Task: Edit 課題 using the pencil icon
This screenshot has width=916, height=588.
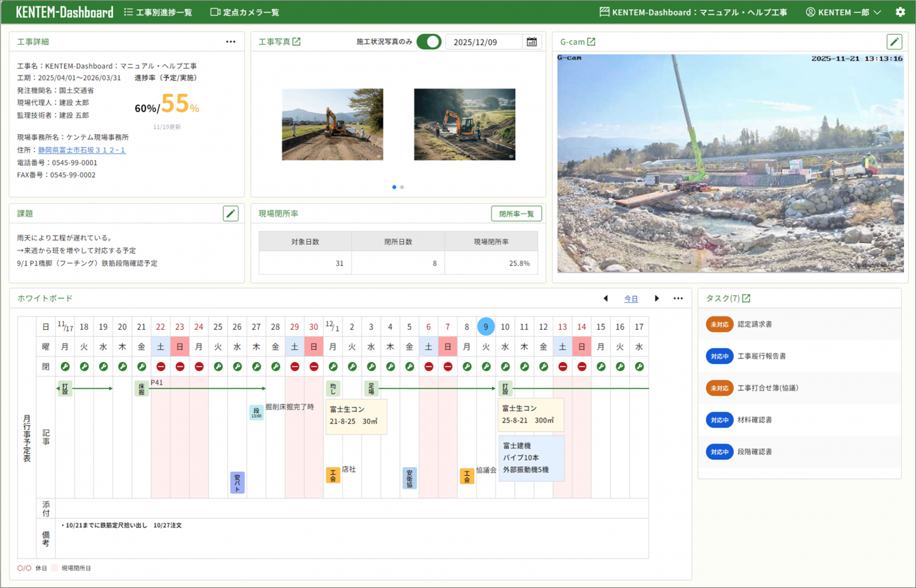Action: (231, 213)
